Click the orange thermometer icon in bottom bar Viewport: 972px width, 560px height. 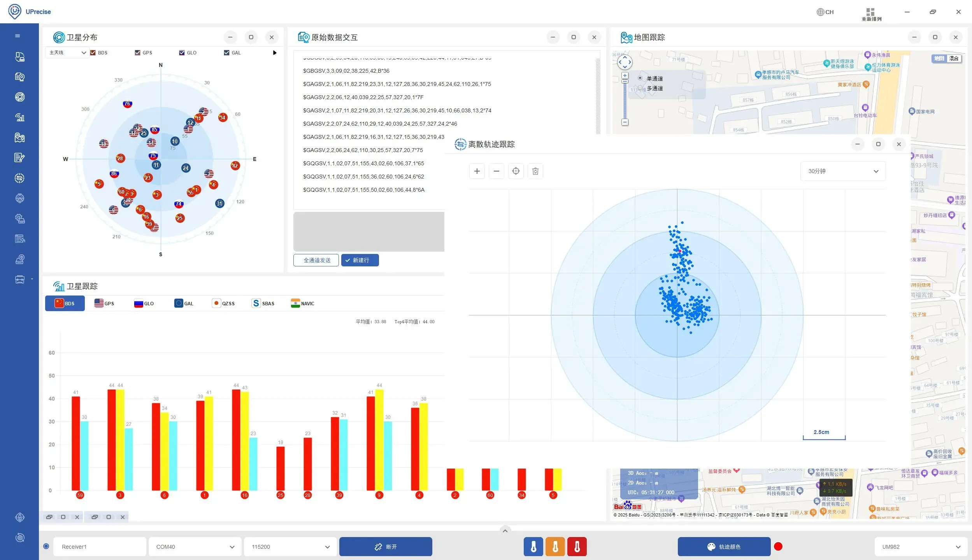555,546
